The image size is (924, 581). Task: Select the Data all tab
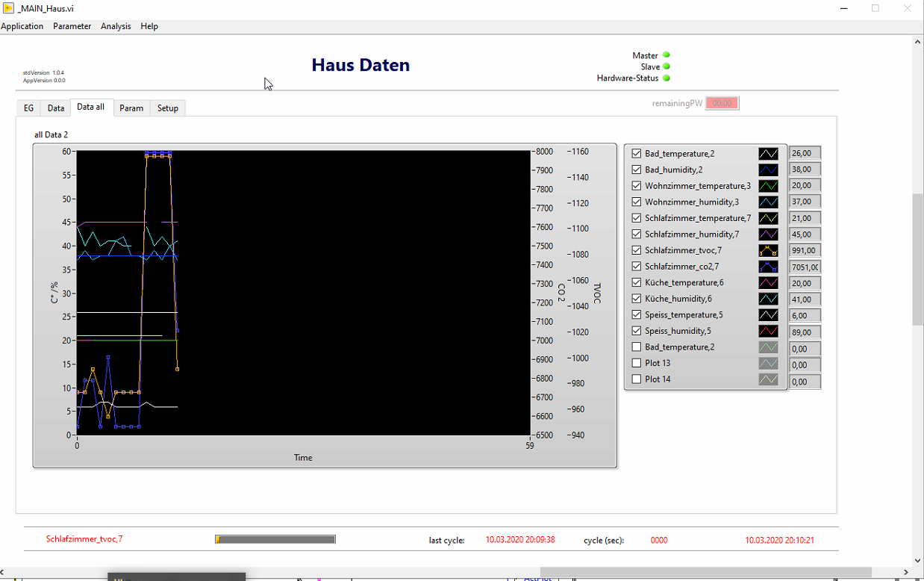pos(91,108)
